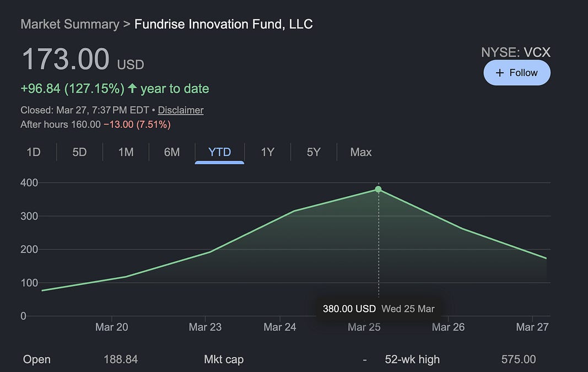Click the NYSE: VCX ticker label
This screenshot has height=372, width=588.
(x=516, y=52)
